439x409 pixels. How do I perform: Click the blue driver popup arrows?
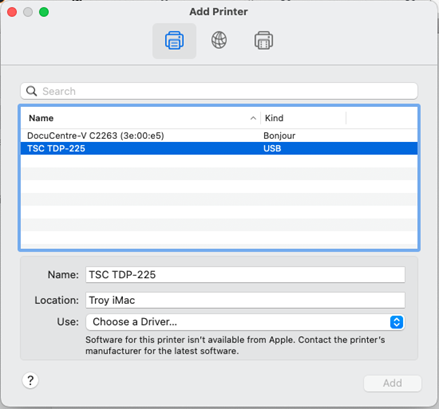click(396, 322)
